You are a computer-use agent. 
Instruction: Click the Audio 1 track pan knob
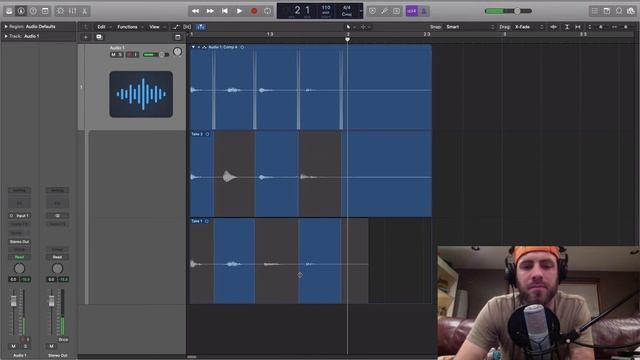coord(177,52)
